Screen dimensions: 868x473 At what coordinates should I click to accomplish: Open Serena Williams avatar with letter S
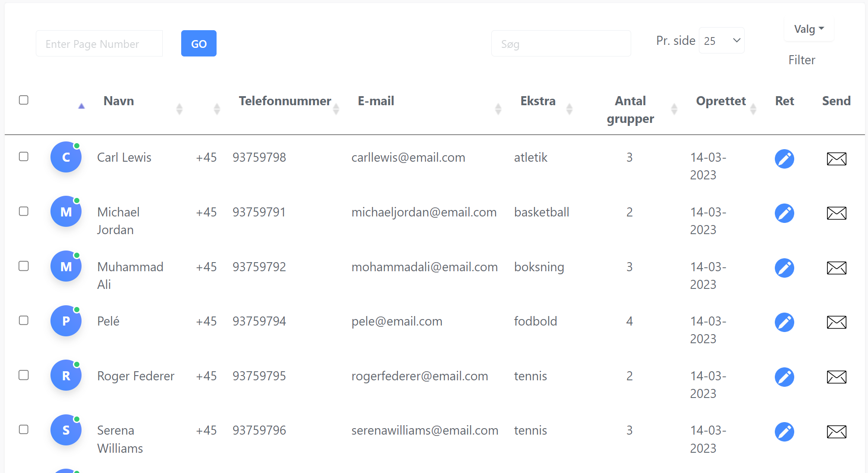(66, 430)
